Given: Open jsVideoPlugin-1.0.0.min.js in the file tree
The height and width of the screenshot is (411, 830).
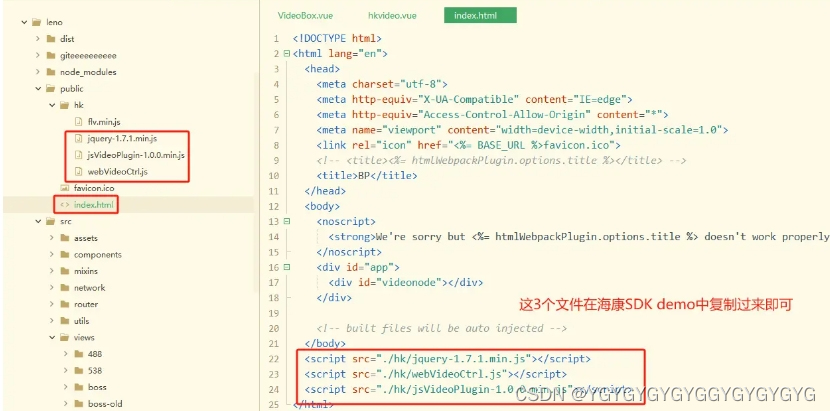Looking at the screenshot, I should point(136,155).
